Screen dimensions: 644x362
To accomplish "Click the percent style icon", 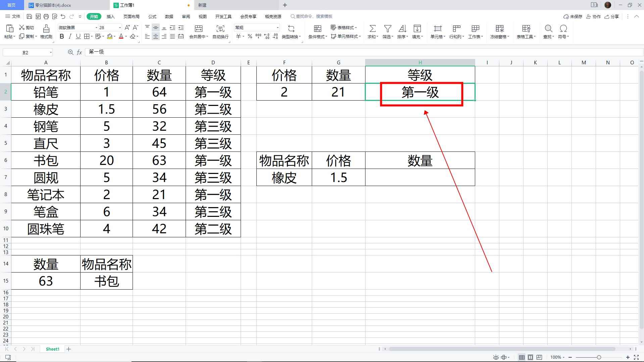I will (250, 37).
